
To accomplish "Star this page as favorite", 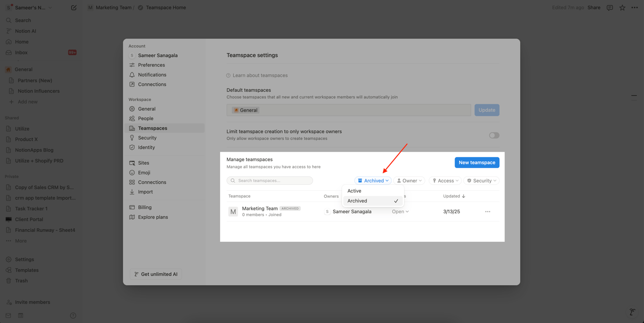I will point(622,8).
